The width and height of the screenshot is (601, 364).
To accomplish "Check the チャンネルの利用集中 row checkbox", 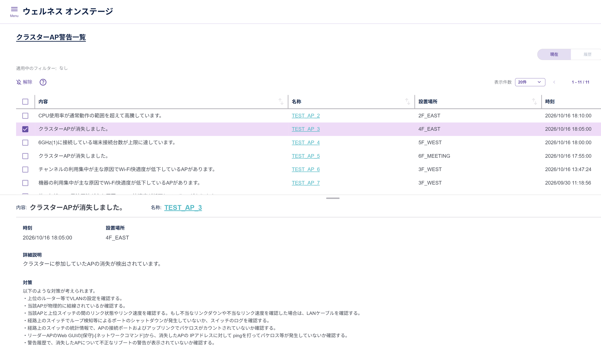I will pos(25,169).
